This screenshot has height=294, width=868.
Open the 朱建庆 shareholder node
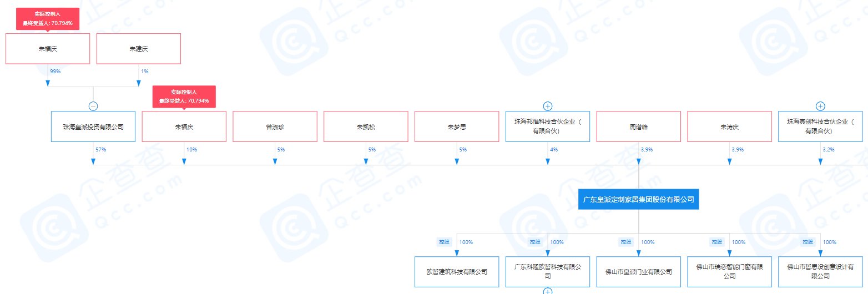click(139, 49)
